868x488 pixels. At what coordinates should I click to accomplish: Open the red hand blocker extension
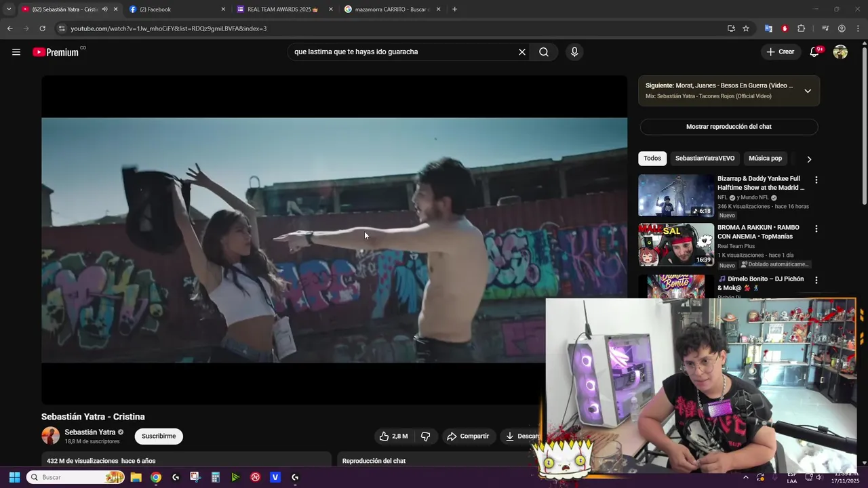click(x=785, y=28)
